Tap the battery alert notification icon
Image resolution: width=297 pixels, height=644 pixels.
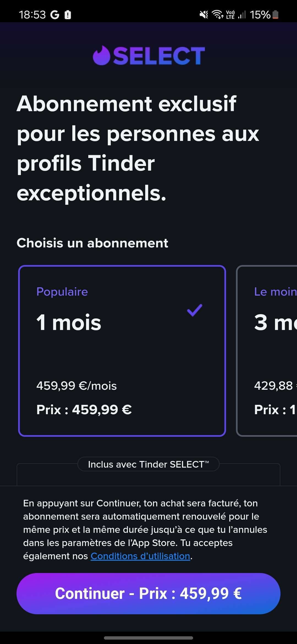click(x=68, y=15)
